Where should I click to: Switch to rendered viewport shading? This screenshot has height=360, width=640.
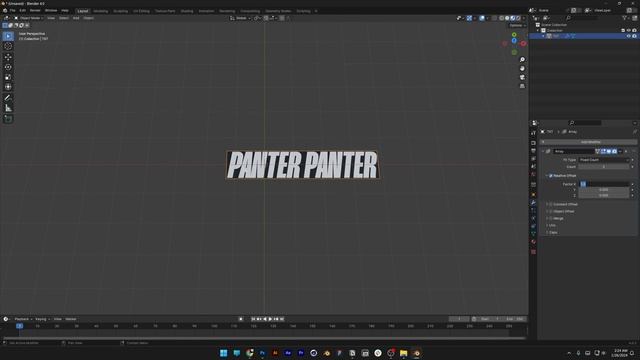(x=518, y=18)
